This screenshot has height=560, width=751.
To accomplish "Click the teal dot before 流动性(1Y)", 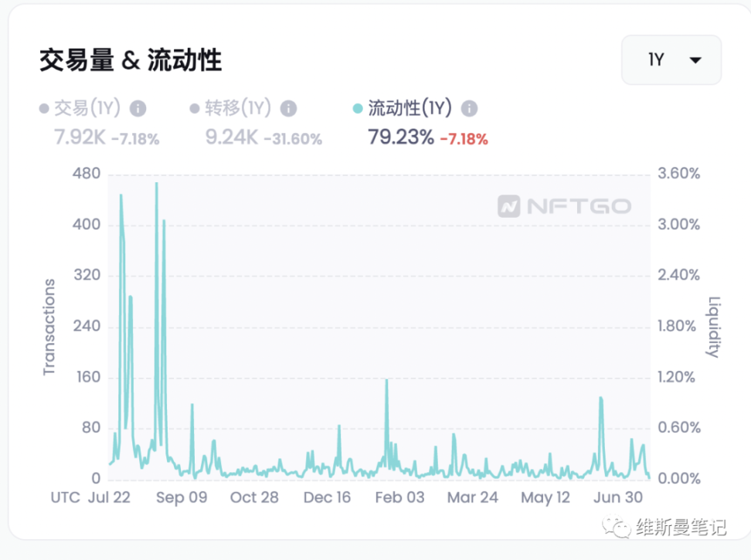I will (357, 109).
